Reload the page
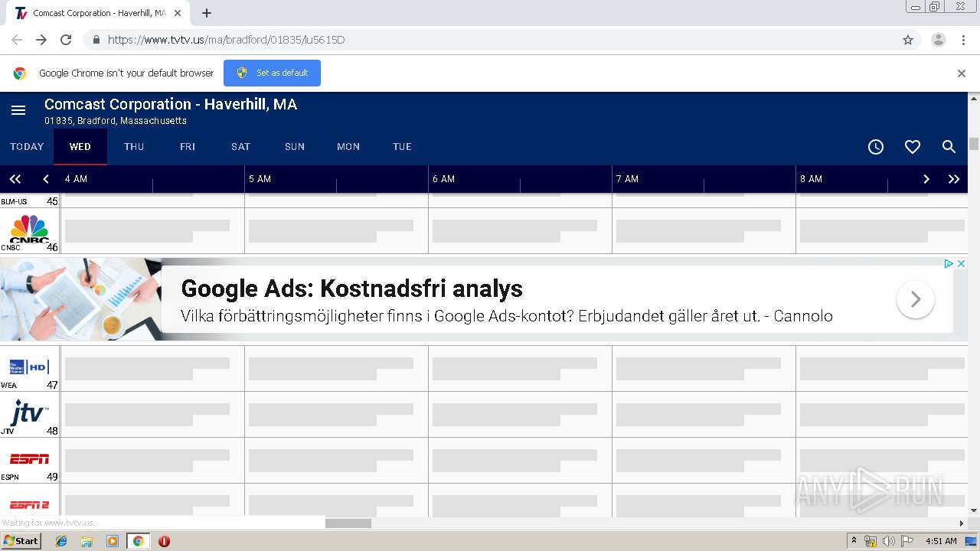Screen dimensions: 980x551 (66, 40)
